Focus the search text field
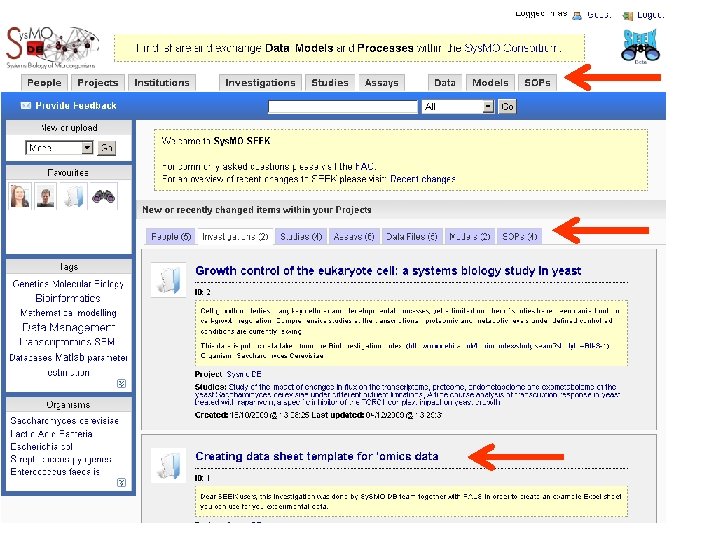Image resolution: width=720 pixels, height=540 pixels. point(343,107)
